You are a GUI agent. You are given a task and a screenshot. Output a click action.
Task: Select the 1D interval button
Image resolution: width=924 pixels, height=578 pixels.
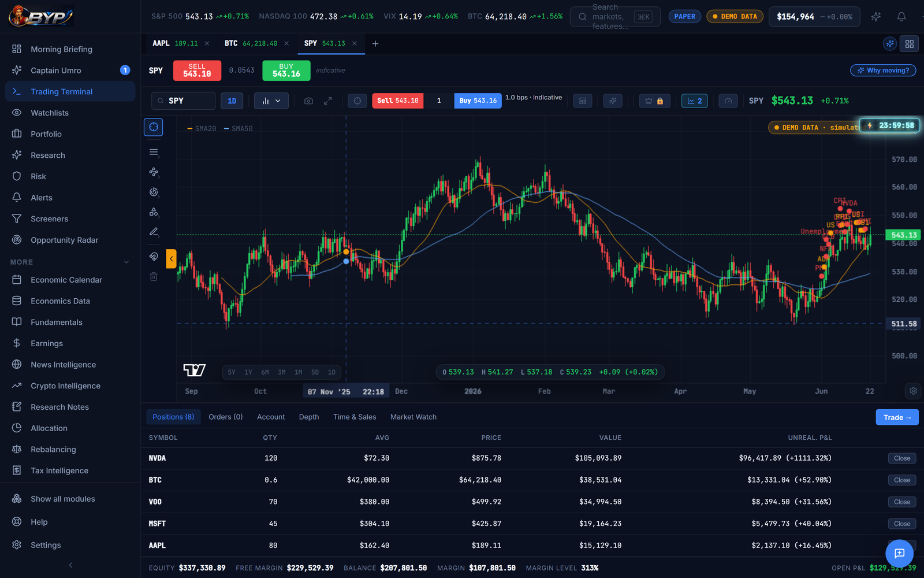click(x=232, y=101)
